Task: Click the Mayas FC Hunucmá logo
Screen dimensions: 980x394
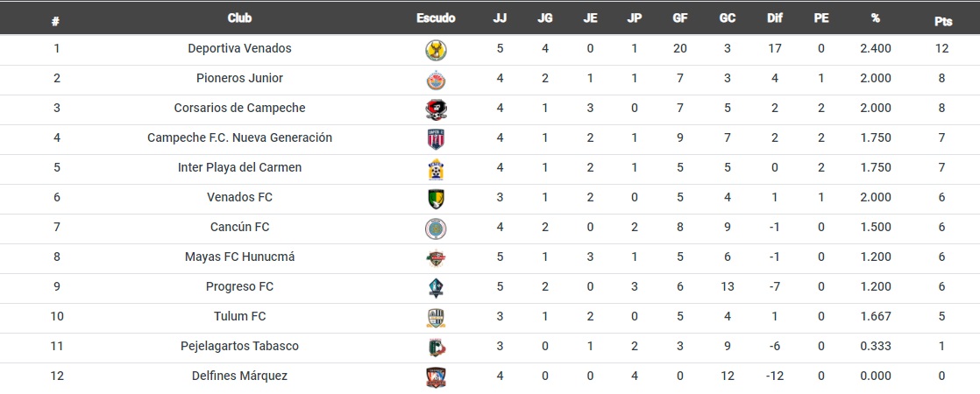Action: point(436,258)
